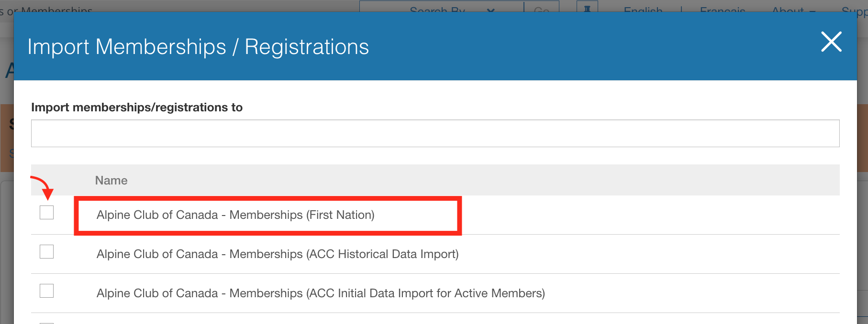Focus the Import memberships/registrations to field
The width and height of the screenshot is (868, 324).
[435, 133]
